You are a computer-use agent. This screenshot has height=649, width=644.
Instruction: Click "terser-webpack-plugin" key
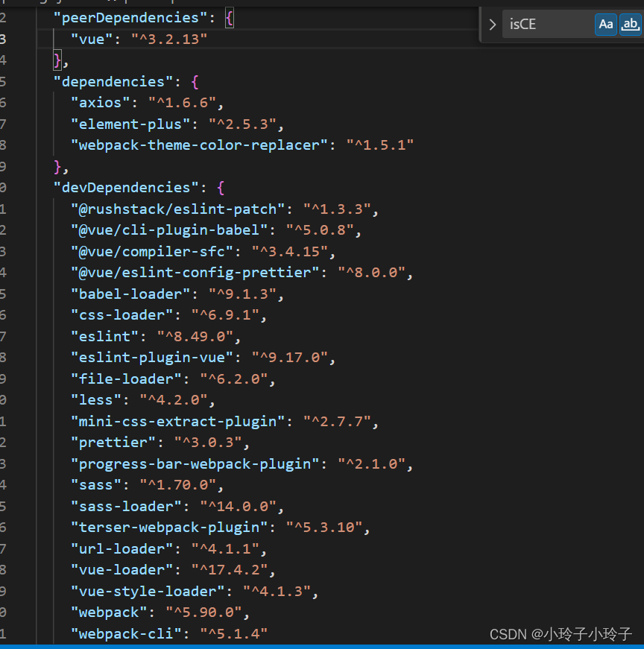[169, 528]
